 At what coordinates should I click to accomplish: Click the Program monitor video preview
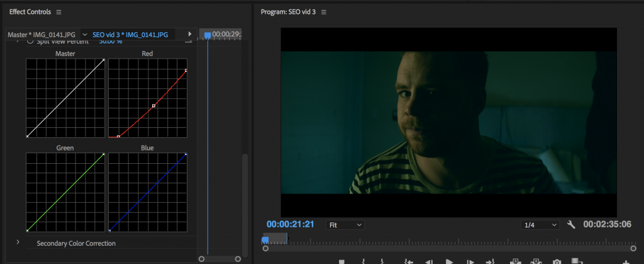tap(448, 122)
